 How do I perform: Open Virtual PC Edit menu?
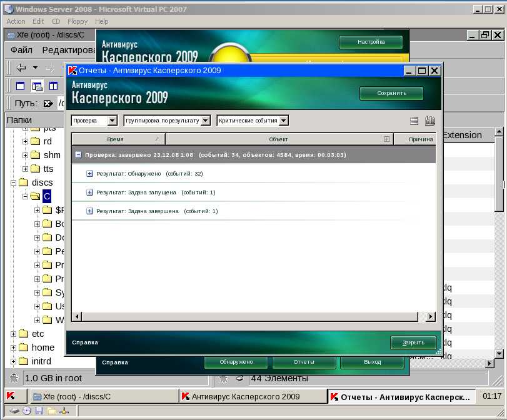(x=38, y=21)
